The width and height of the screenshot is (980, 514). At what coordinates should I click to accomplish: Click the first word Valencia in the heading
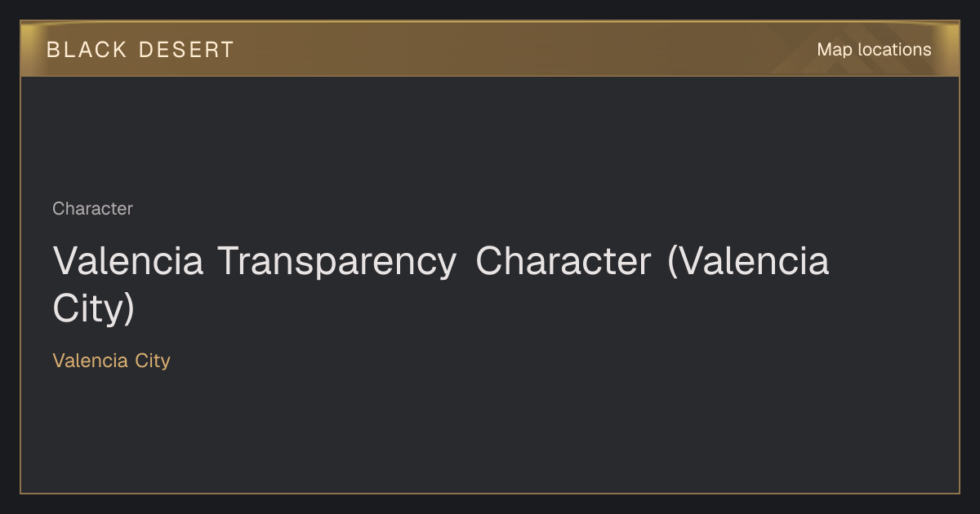(128, 262)
